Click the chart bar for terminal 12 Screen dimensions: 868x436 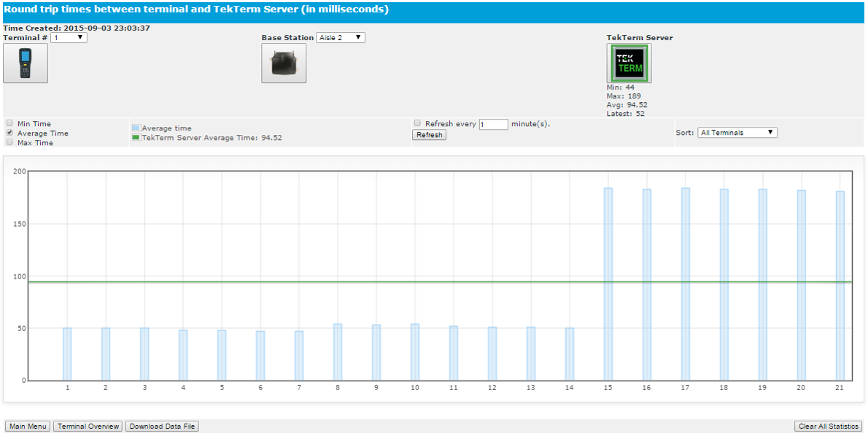point(492,354)
